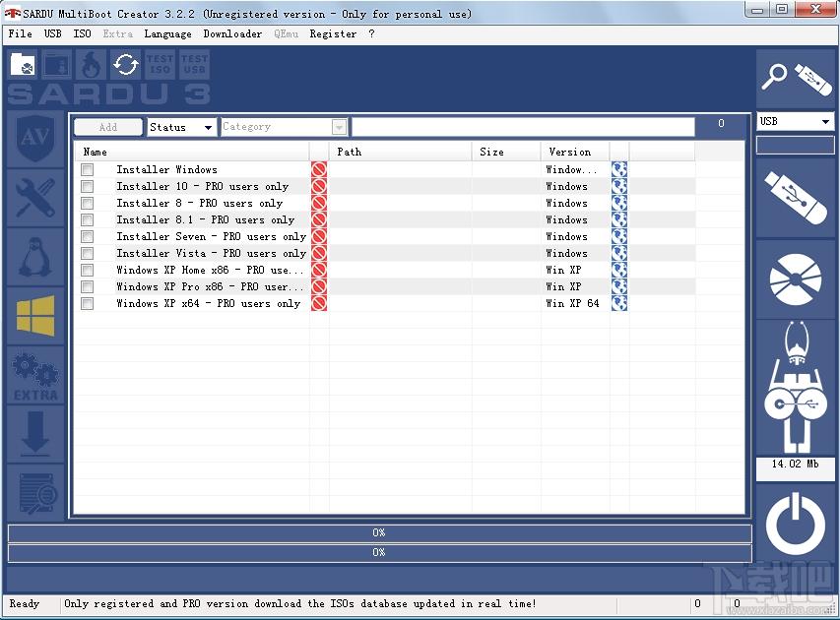840x620 pixels.
Task: Click red blocked icon for Installer Seven
Action: click(x=319, y=236)
